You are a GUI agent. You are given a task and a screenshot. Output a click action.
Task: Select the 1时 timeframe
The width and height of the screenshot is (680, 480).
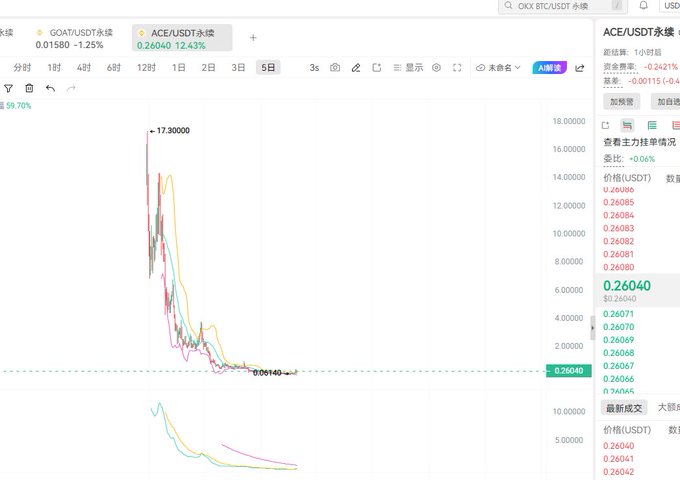click(54, 68)
